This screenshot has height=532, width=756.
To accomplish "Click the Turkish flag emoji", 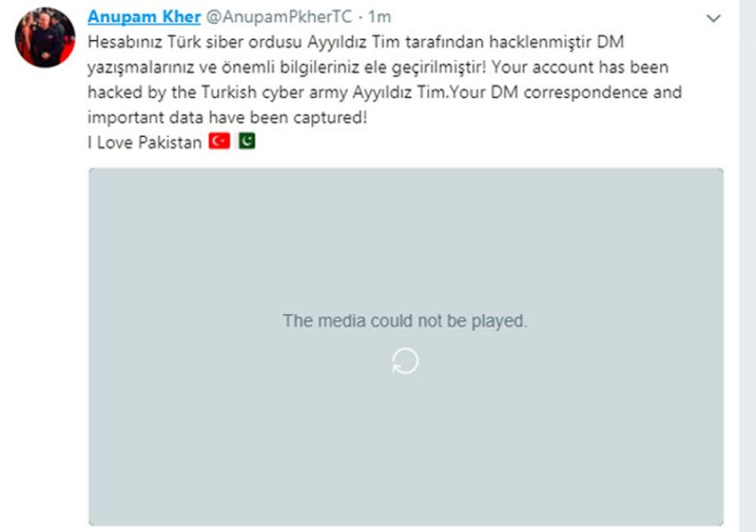I will click(220, 141).
